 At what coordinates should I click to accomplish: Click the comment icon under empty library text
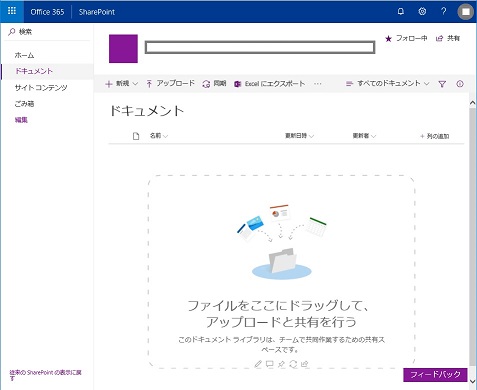(x=270, y=364)
